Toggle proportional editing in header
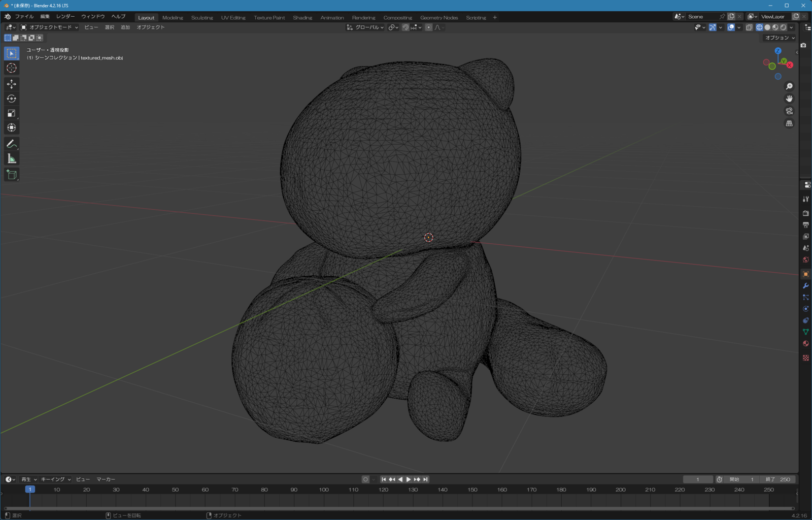Screen dimensions: 812x520 pos(429,27)
